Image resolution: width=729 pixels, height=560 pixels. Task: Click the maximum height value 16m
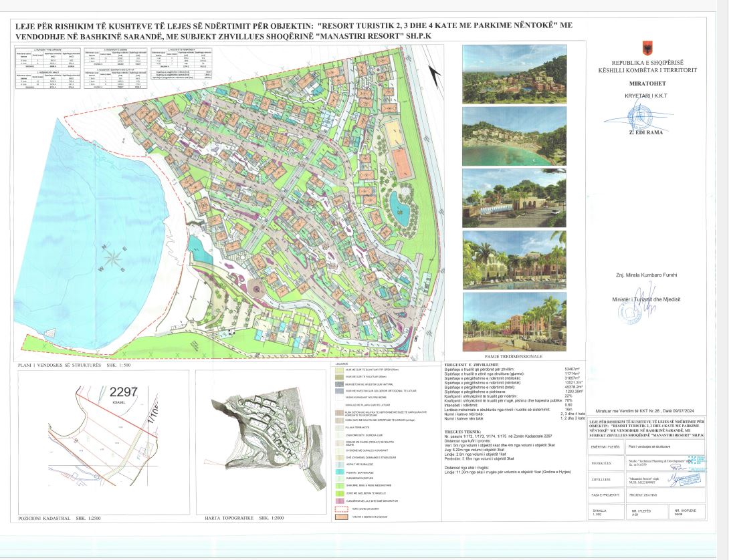coord(568,410)
